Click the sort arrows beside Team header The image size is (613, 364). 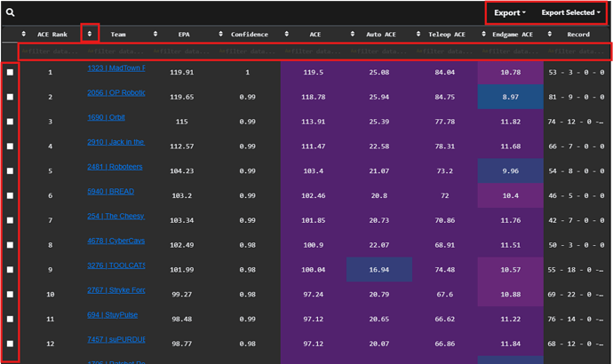coord(90,34)
